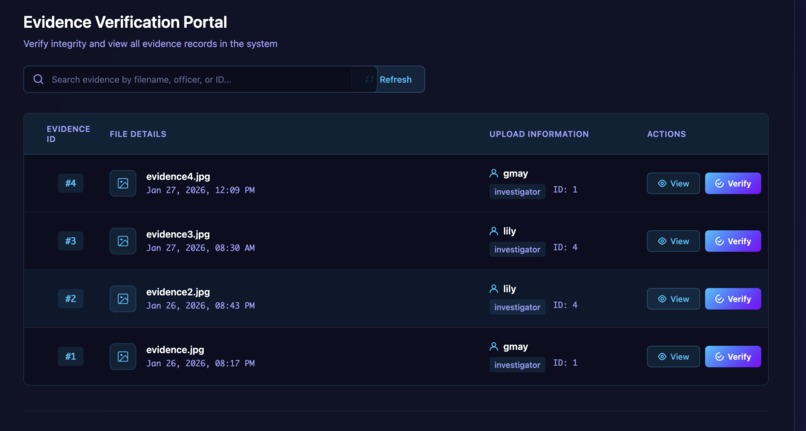Click the user icon in row #4

click(x=493, y=173)
